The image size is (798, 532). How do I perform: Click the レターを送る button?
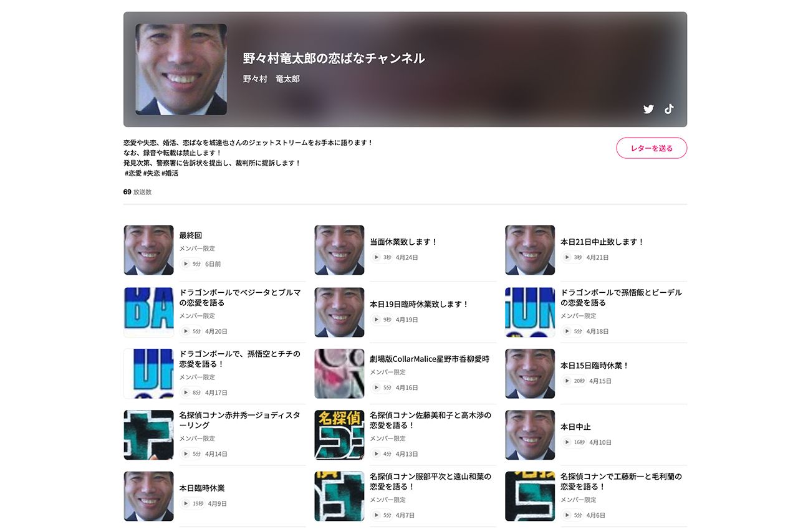point(651,148)
